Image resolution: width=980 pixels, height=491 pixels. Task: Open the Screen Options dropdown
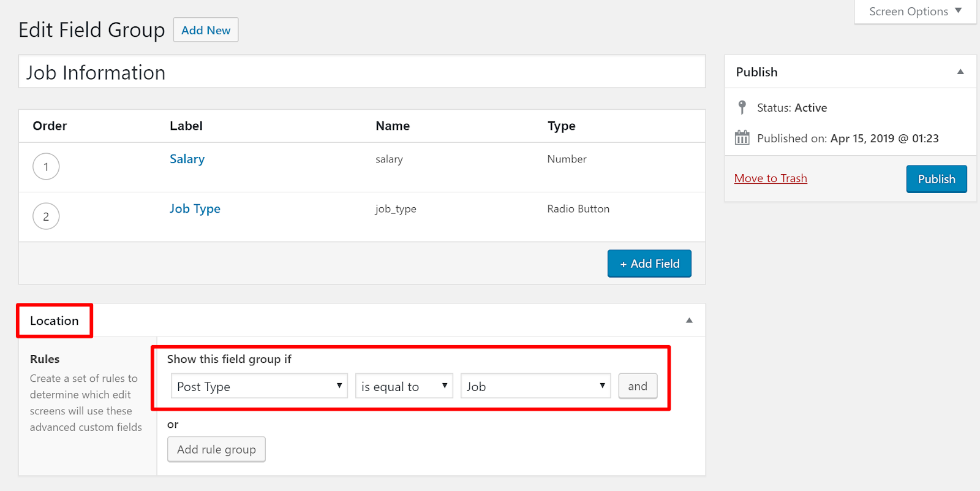[915, 12]
